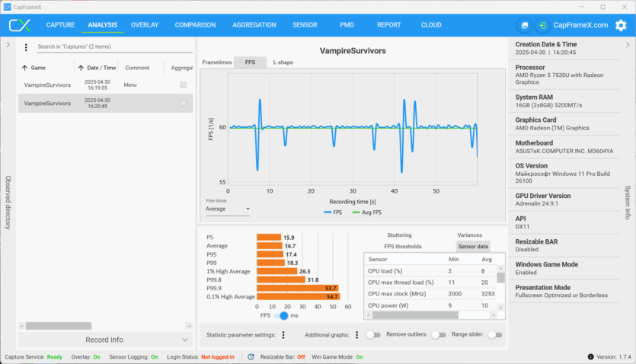Click the sensor table scroll down arrow
This screenshot has width=636, height=364.
coord(501,307)
